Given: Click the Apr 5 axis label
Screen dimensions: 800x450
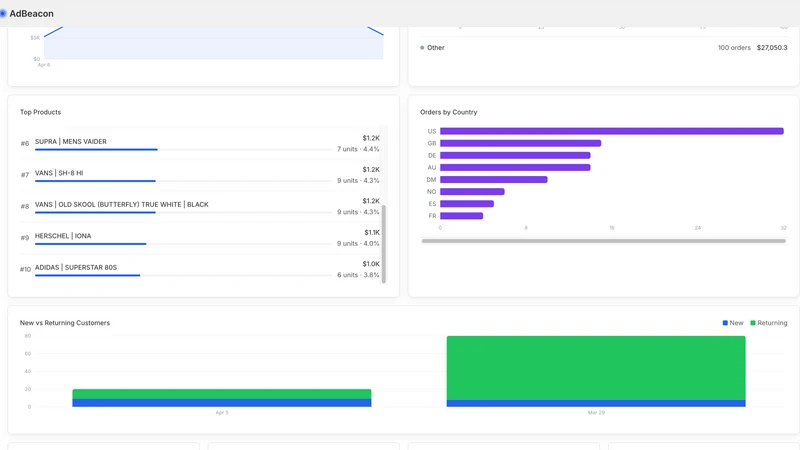Looking at the screenshot, I should [222, 412].
